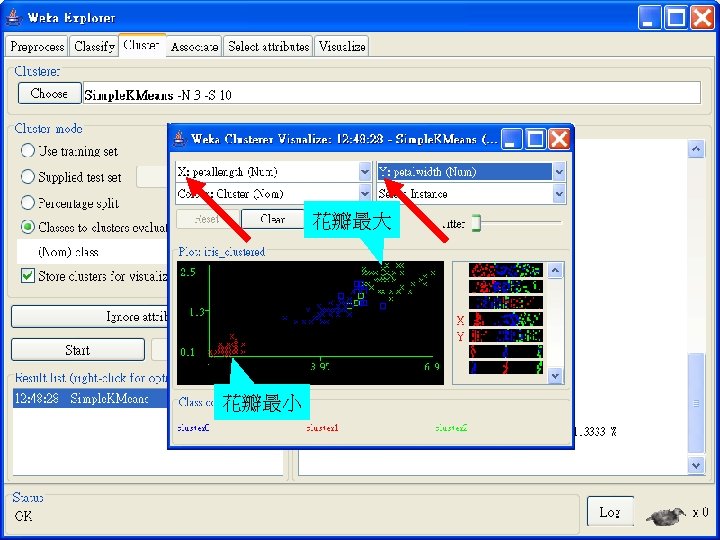The image size is (720, 540).
Task: Click the clusterer output scrollbar thumb
Action: (696, 403)
